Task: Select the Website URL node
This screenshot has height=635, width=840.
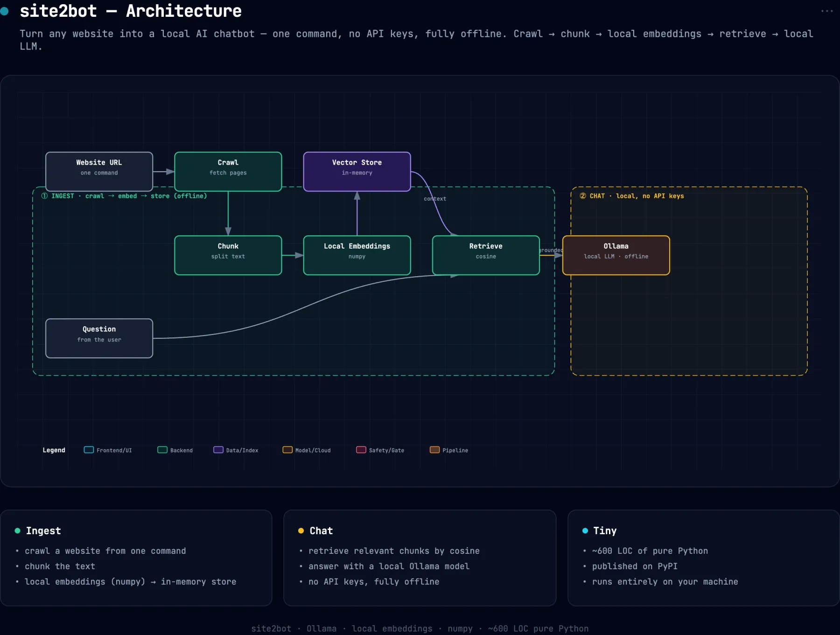Action: click(99, 172)
